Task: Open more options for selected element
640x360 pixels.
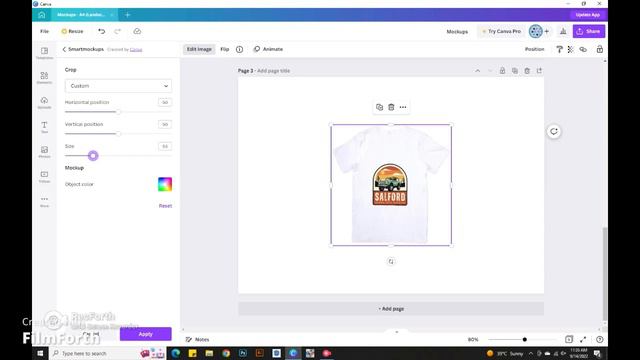Action: point(403,107)
